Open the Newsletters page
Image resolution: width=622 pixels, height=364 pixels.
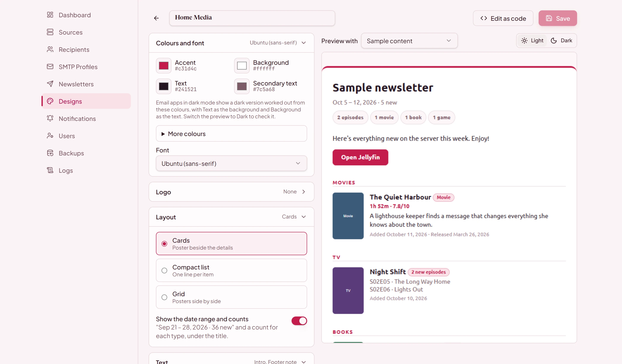pos(86,84)
